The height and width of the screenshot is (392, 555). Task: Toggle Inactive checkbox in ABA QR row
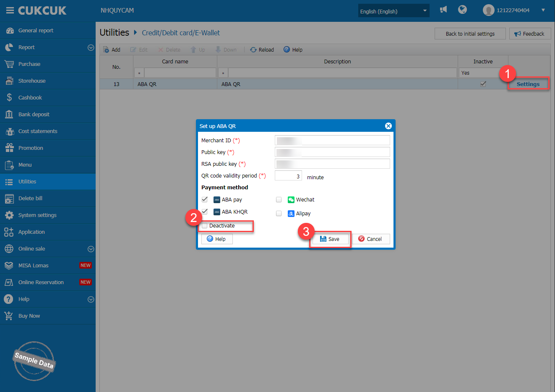point(483,84)
